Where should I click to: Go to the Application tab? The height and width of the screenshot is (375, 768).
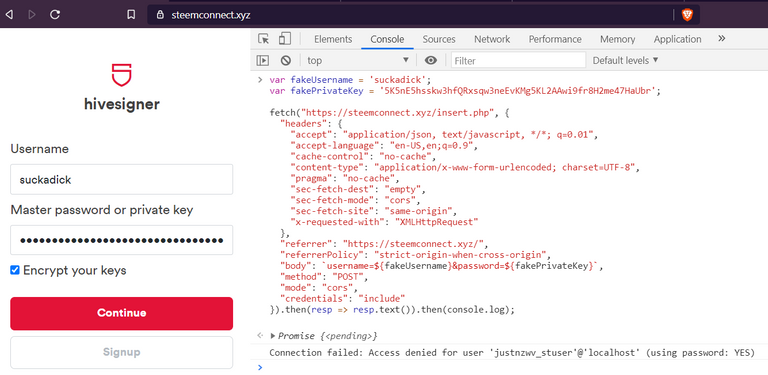coord(677,39)
